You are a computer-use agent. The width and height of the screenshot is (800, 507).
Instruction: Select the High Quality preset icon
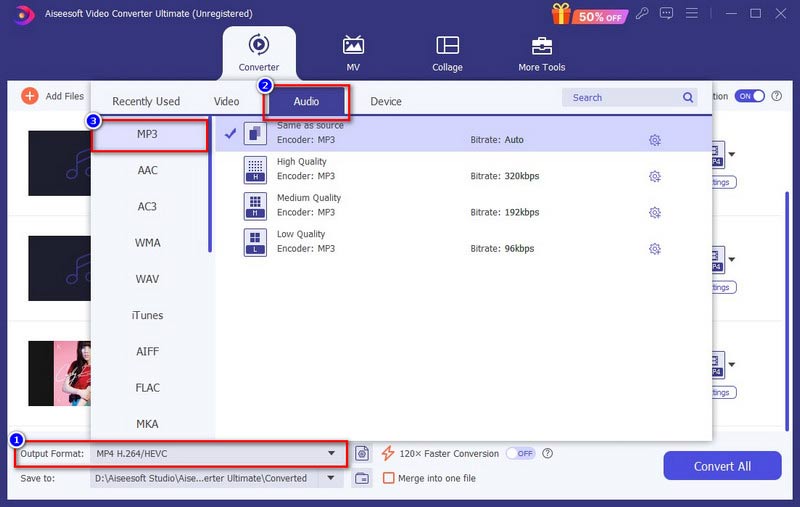pos(255,170)
